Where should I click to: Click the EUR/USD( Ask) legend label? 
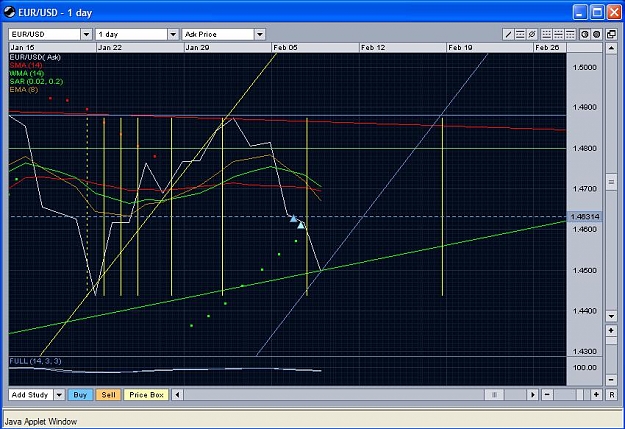pos(35,57)
